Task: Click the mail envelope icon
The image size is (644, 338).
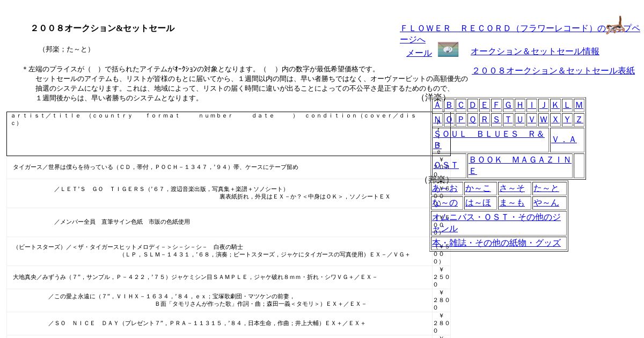Action: (x=448, y=49)
